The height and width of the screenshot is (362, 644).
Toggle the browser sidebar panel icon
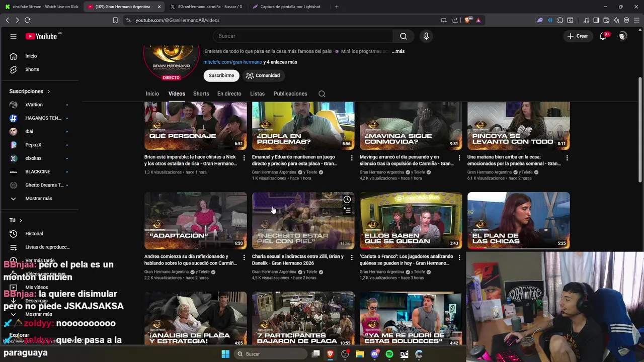[596, 20]
